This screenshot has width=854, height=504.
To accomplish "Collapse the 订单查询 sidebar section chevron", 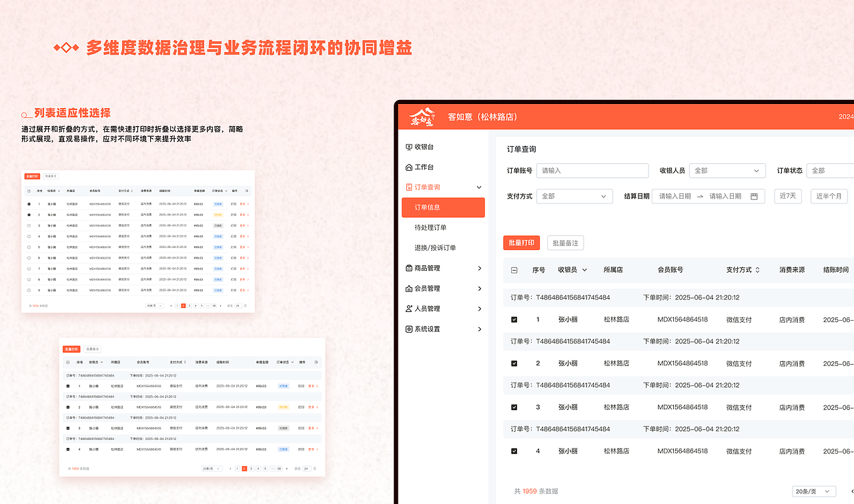I will pyautogui.click(x=479, y=187).
